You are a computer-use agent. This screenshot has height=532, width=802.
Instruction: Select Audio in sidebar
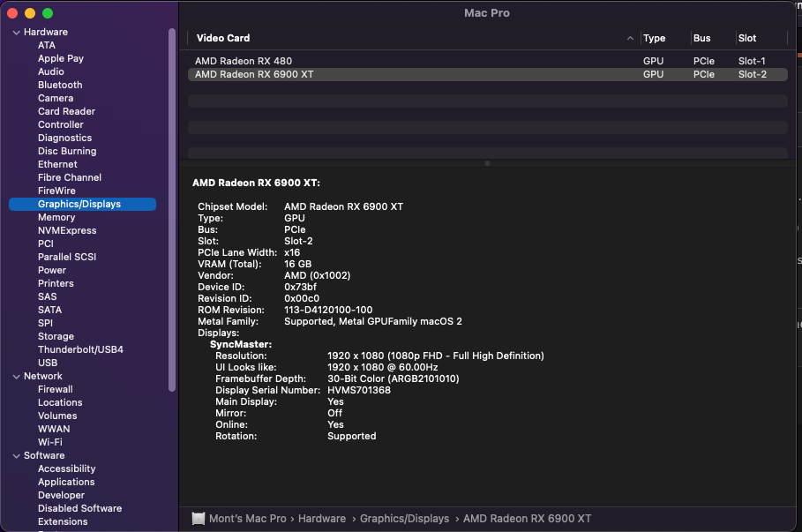point(50,71)
